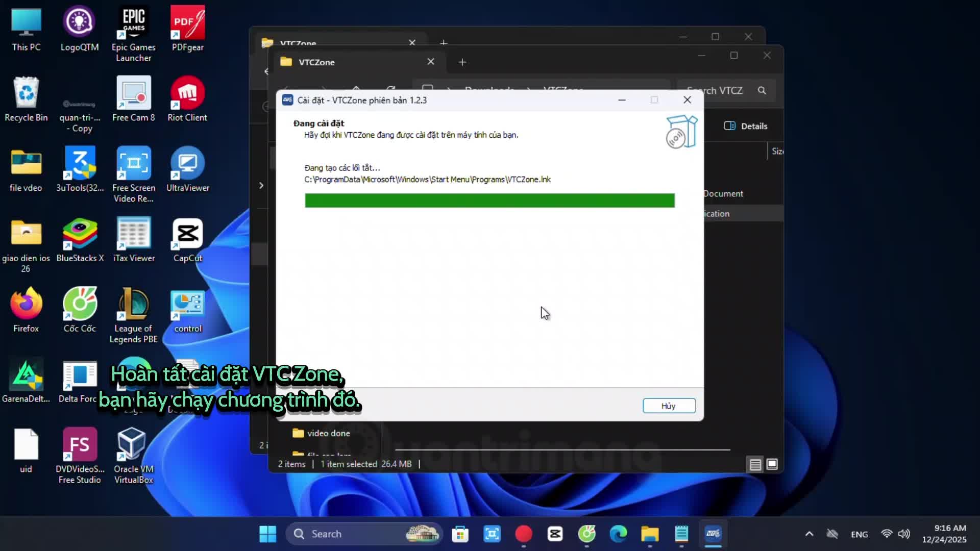Viewport: 980px width, 551px height.
Task: Click the search magnifier icon in Explorer
Action: click(762, 90)
